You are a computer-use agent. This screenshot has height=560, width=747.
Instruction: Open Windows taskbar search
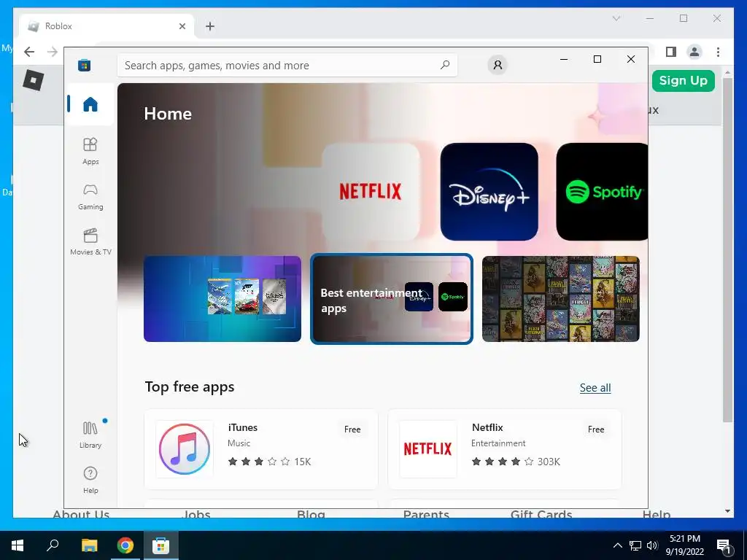[53, 545]
